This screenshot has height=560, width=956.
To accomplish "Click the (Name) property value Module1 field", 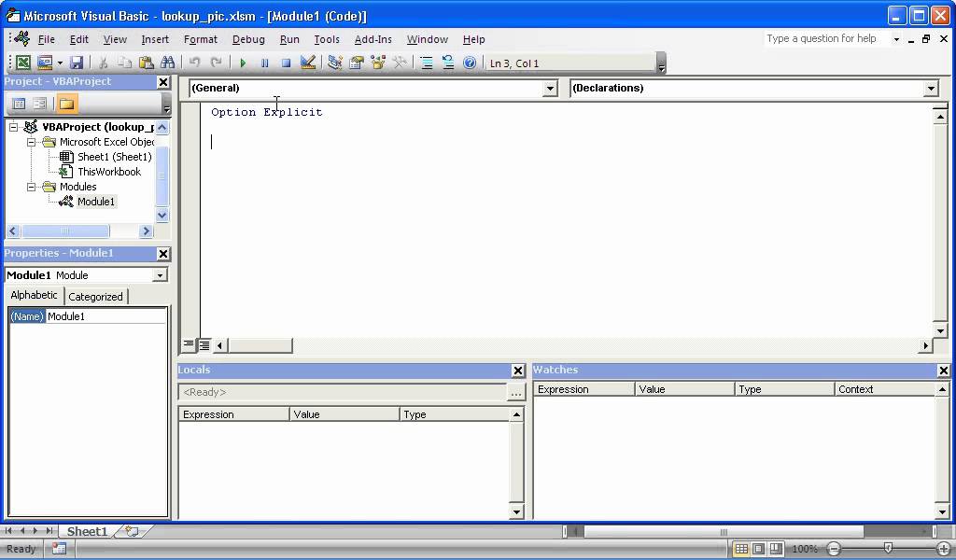I will (x=105, y=316).
